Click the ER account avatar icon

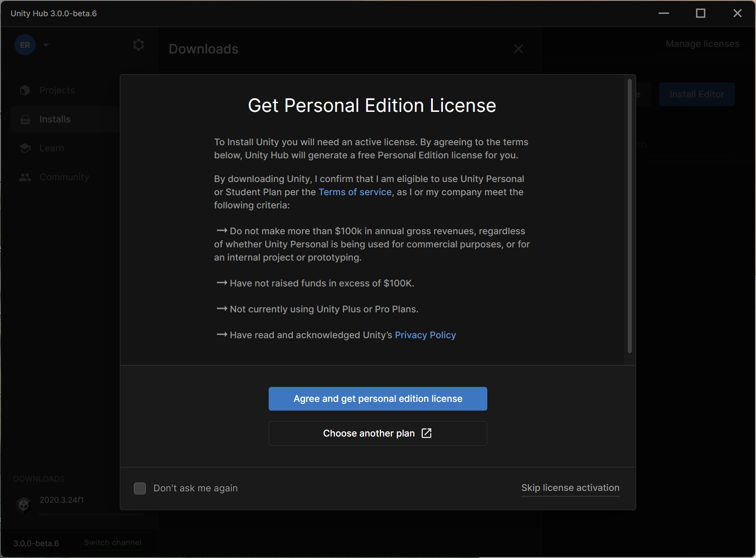tap(25, 45)
